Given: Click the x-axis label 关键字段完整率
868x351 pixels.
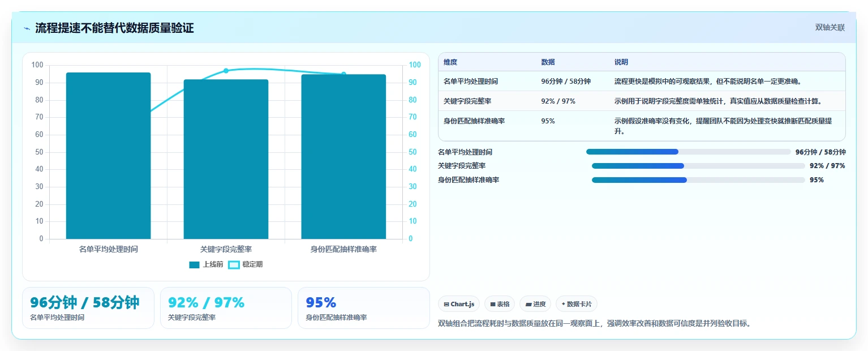Looking at the screenshot, I should pos(226,249).
